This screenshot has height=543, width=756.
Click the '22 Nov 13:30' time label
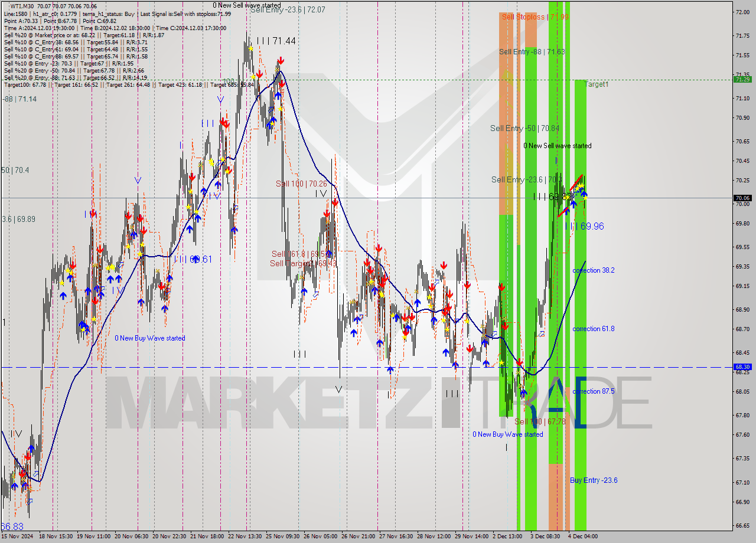(x=246, y=537)
